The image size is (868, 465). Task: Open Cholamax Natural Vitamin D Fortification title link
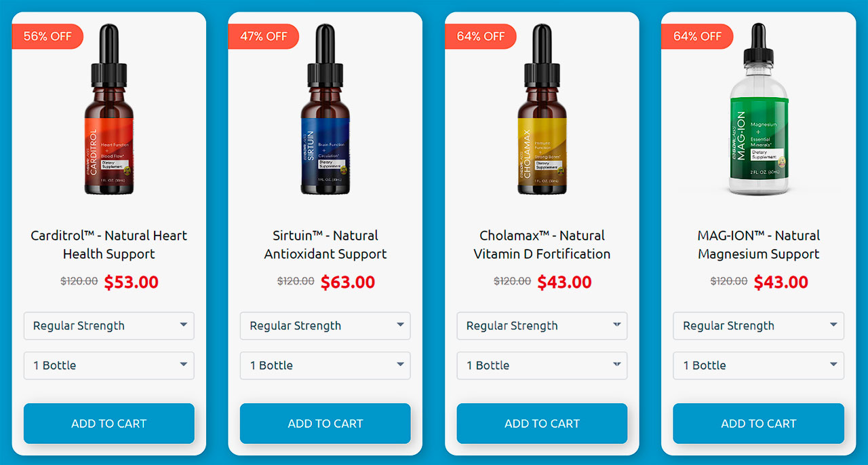[542, 245]
